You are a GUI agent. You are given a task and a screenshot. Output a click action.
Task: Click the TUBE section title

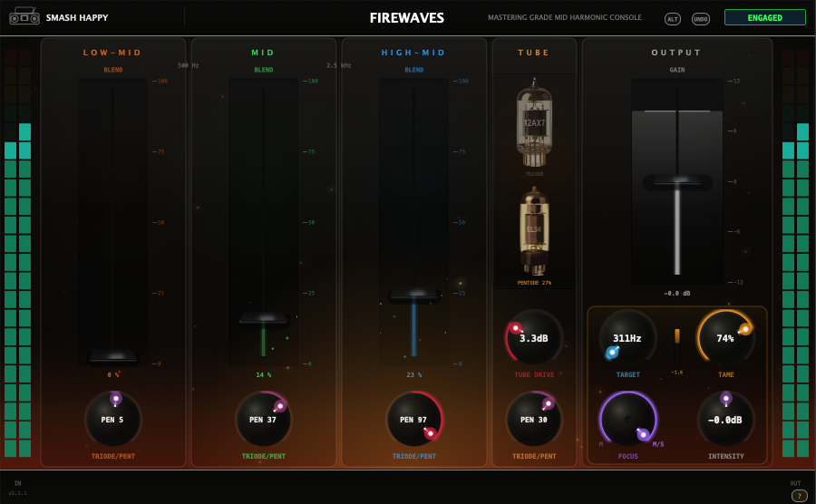click(533, 53)
